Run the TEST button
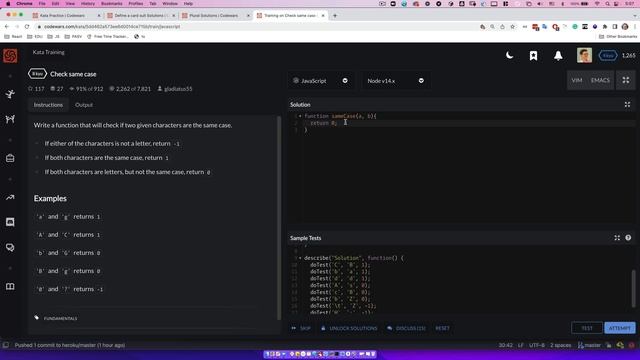 587,328
